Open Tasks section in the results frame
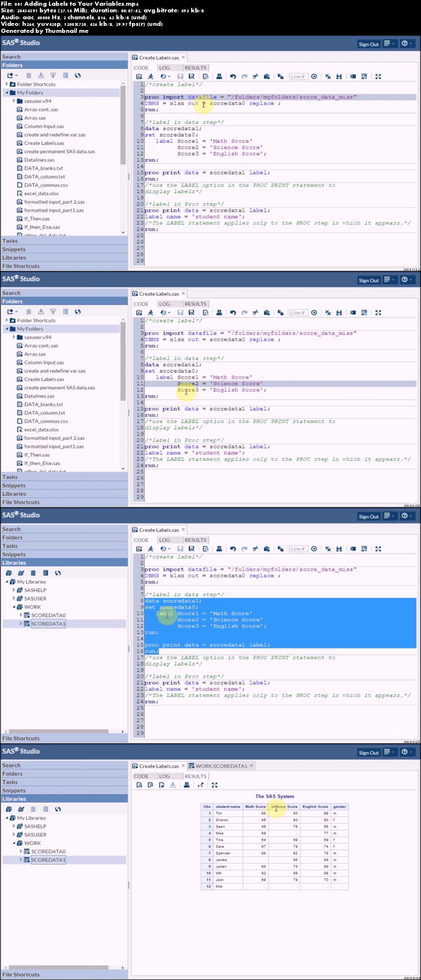The height and width of the screenshot is (980, 421). point(64,782)
